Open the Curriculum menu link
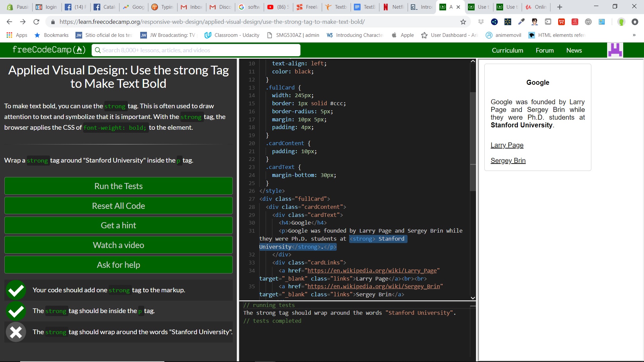This screenshot has width=644, height=362. pyautogui.click(x=507, y=50)
